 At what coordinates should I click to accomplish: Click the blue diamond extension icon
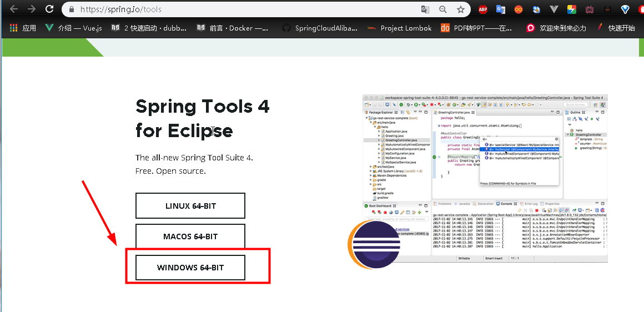point(625,9)
